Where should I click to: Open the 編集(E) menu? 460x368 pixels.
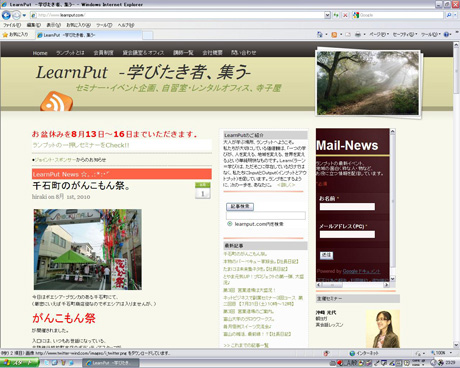coord(34,25)
